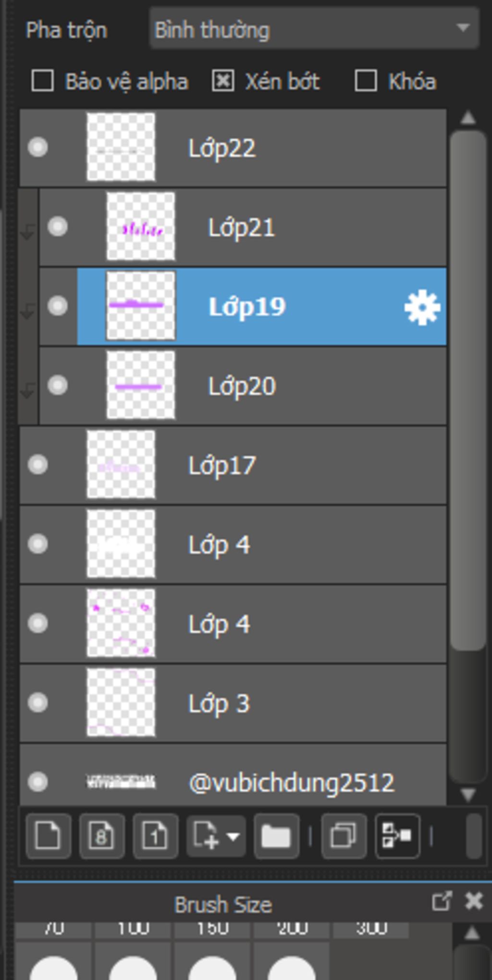Select the Lớp17 layer

coord(233,465)
